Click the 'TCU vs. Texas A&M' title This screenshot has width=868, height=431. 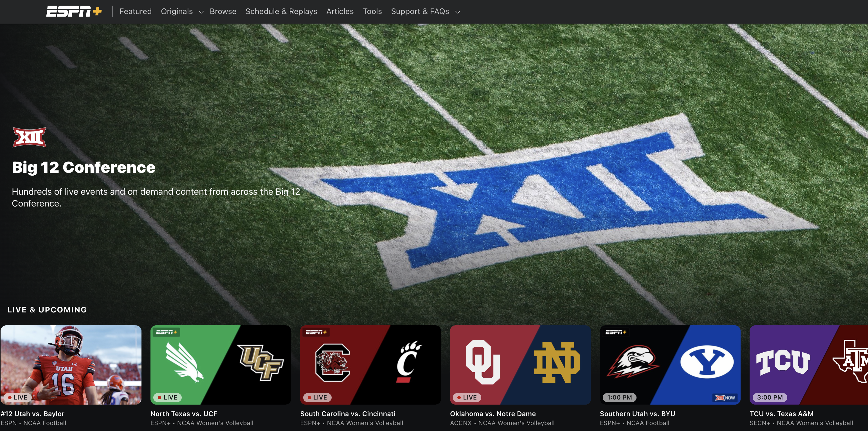pyautogui.click(x=781, y=414)
